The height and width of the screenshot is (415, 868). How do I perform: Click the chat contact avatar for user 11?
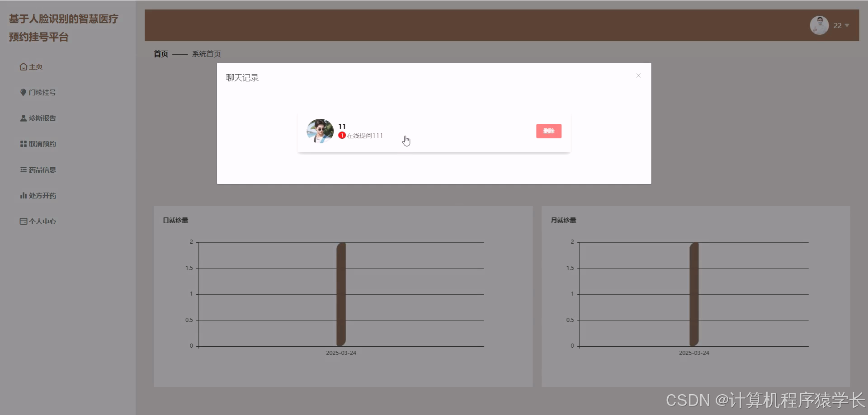320,131
